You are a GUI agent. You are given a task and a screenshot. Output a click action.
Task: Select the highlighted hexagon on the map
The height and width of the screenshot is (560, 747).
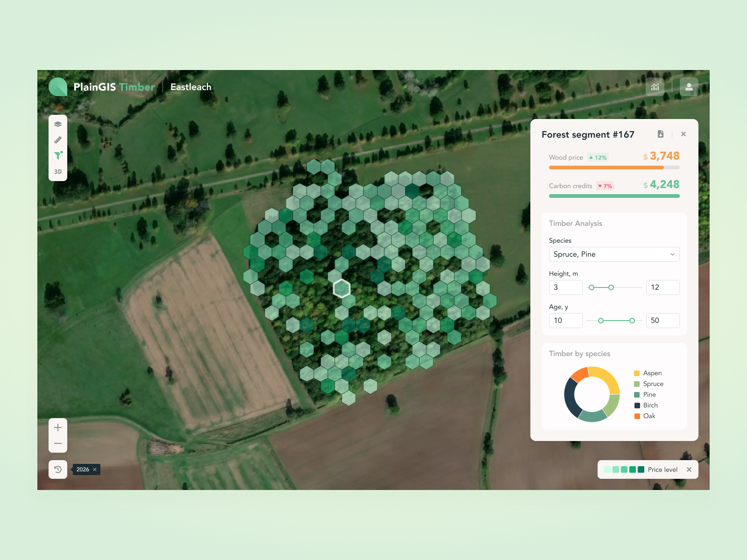coord(342,288)
